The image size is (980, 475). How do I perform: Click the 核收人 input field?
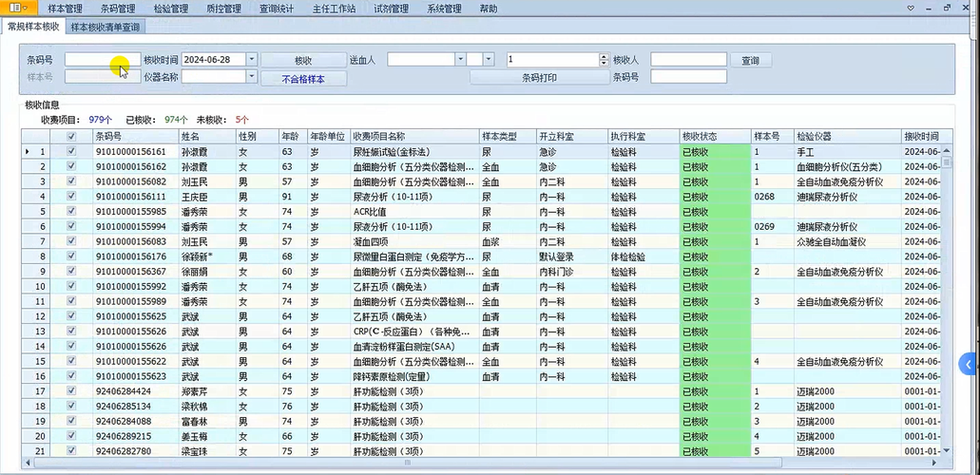tap(689, 59)
